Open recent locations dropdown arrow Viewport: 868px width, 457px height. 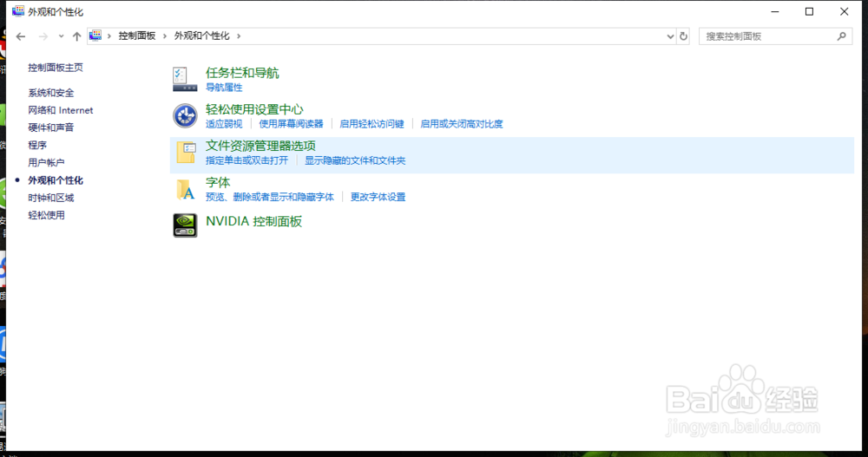pyautogui.click(x=61, y=36)
